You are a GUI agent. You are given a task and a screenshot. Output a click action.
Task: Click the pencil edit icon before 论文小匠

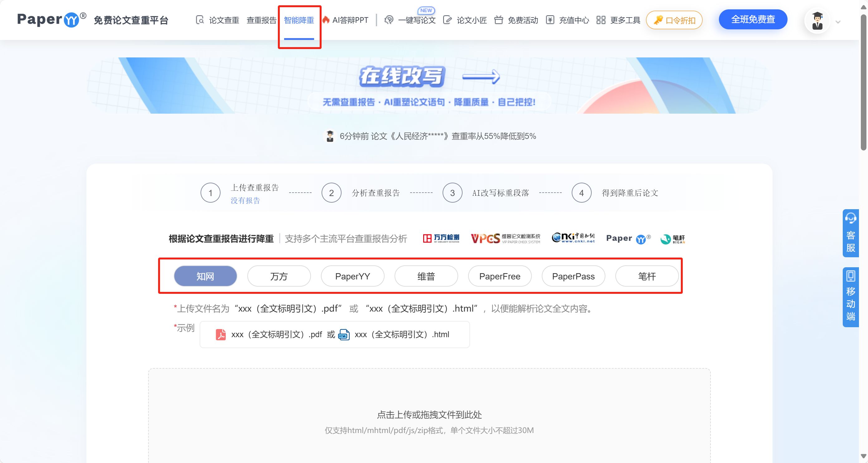(x=447, y=20)
